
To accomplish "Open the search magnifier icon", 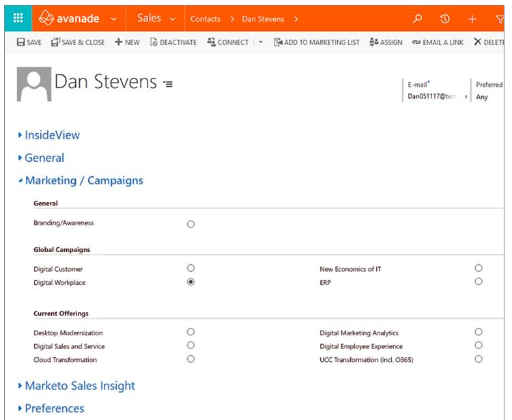I will 417,18.
